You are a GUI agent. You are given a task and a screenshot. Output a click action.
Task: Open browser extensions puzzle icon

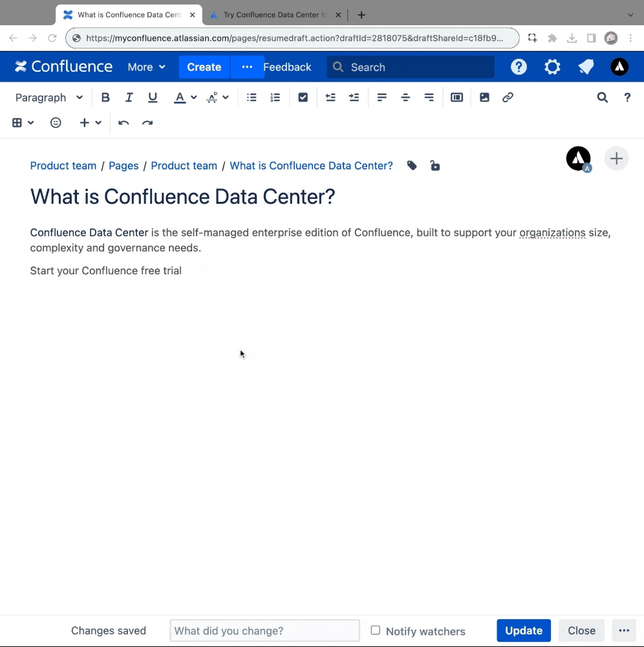[x=552, y=38]
